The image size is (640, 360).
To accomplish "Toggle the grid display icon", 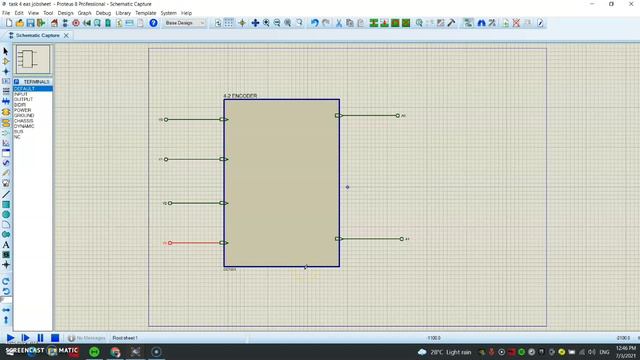I will tap(229, 23).
